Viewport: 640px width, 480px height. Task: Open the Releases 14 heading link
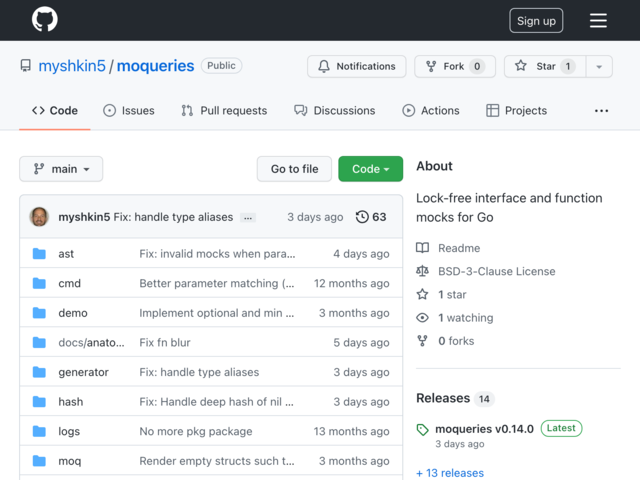tap(455, 398)
